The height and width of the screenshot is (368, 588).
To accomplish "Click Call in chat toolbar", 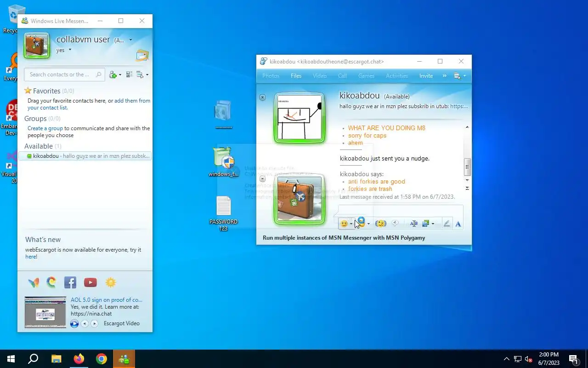I will click(x=342, y=76).
